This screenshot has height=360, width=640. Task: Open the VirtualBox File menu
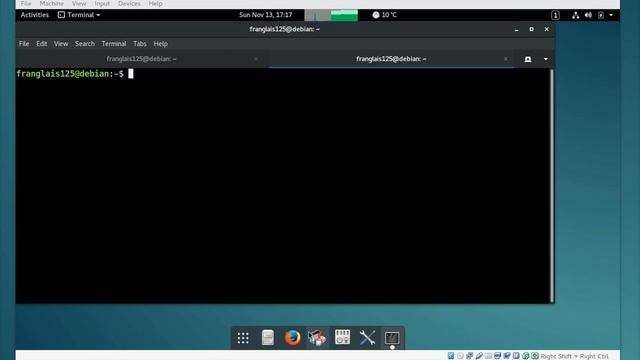(x=26, y=4)
